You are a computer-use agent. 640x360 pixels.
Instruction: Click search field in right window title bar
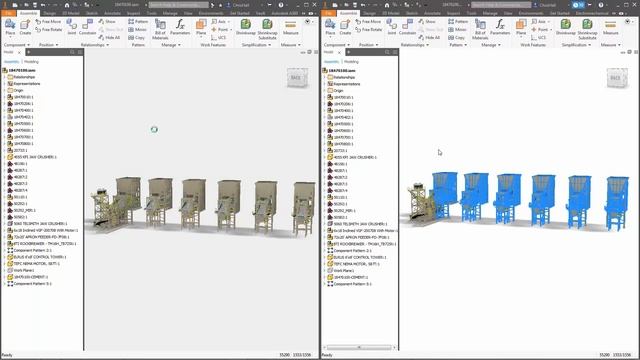(501, 5)
